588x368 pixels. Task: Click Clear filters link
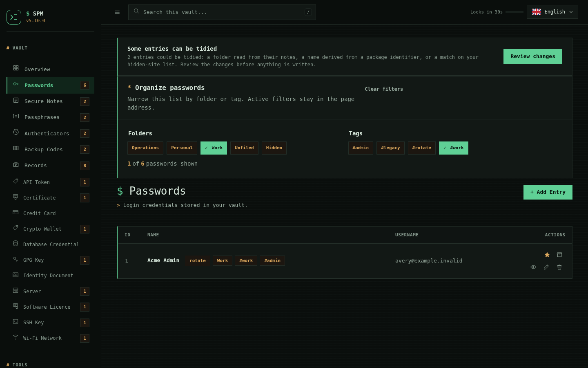(x=384, y=89)
